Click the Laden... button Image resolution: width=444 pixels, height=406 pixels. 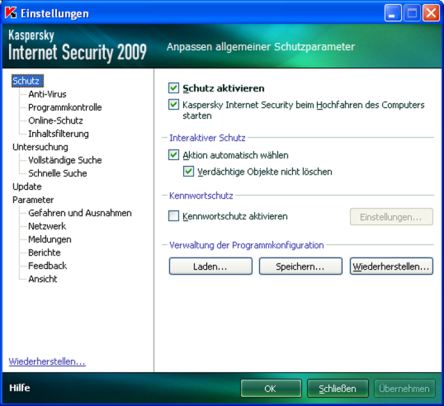[211, 266]
